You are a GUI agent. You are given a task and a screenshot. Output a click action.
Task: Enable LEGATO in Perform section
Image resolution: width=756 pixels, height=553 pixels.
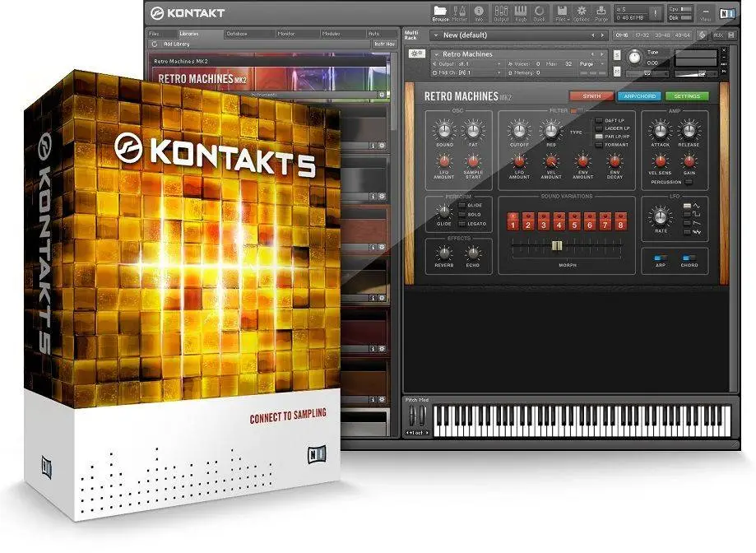(461, 224)
